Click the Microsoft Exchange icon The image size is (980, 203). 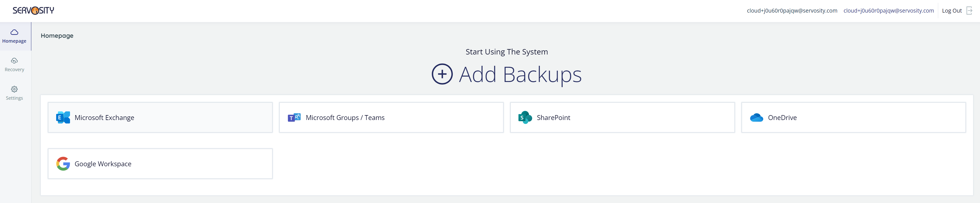pos(63,117)
